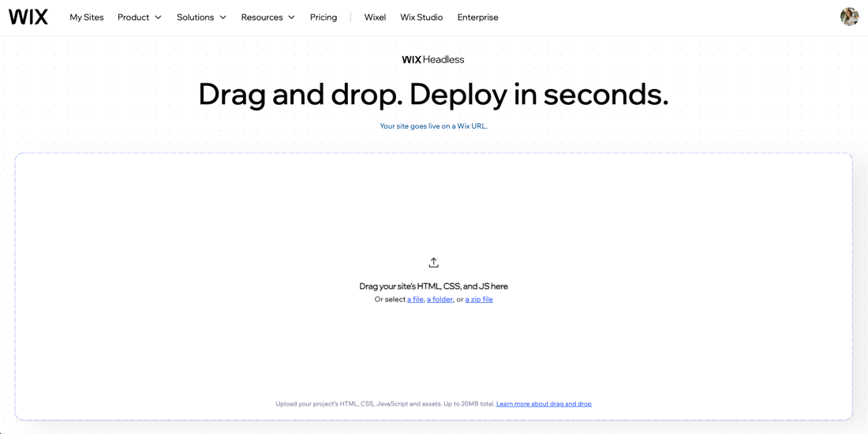Click the upload arrow icon in the drop zone
This screenshot has width=868, height=434.
[433, 263]
